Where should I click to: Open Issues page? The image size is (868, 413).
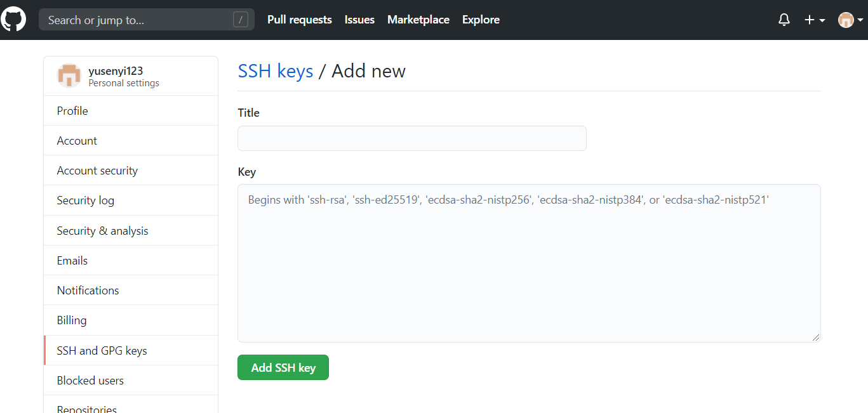point(359,20)
